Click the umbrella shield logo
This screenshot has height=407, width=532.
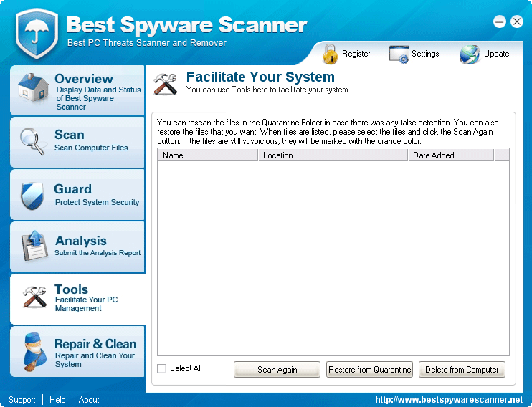[37, 33]
